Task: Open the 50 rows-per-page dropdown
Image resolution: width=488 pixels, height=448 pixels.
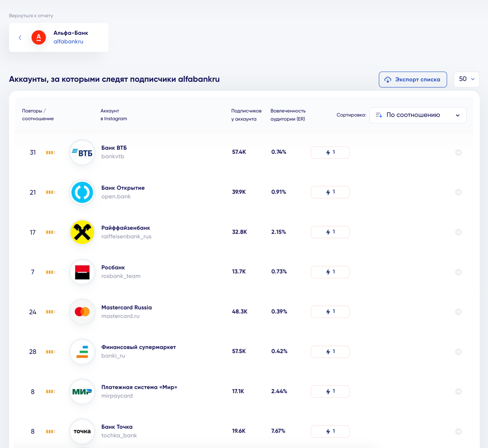Action: click(467, 79)
